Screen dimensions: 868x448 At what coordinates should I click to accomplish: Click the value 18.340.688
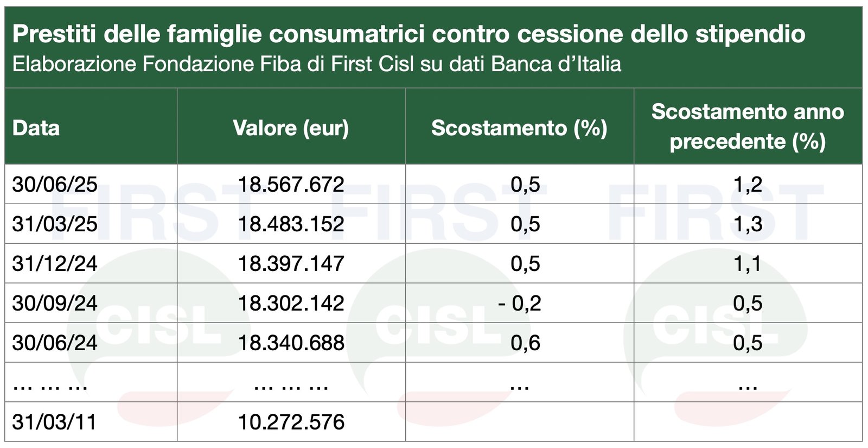click(x=291, y=343)
